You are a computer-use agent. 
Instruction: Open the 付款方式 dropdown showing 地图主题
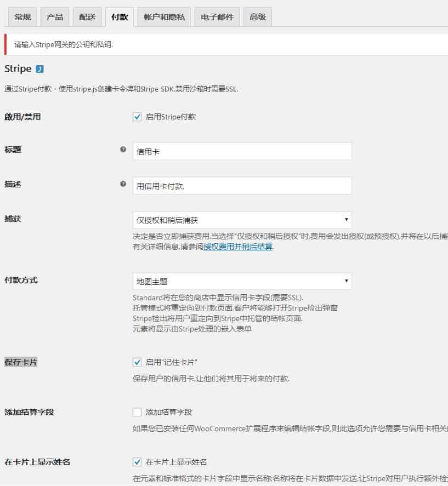(x=242, y=281)
